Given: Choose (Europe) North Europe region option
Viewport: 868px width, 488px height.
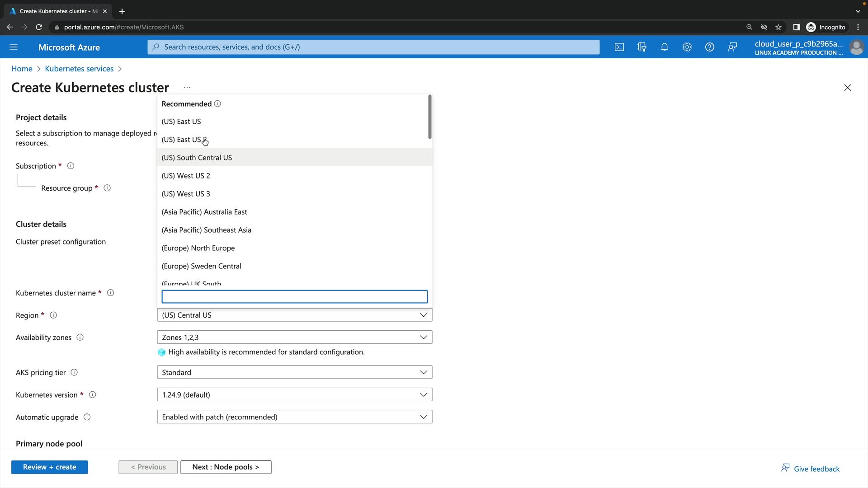Looking at the screenshot, I should pos(198,248).
